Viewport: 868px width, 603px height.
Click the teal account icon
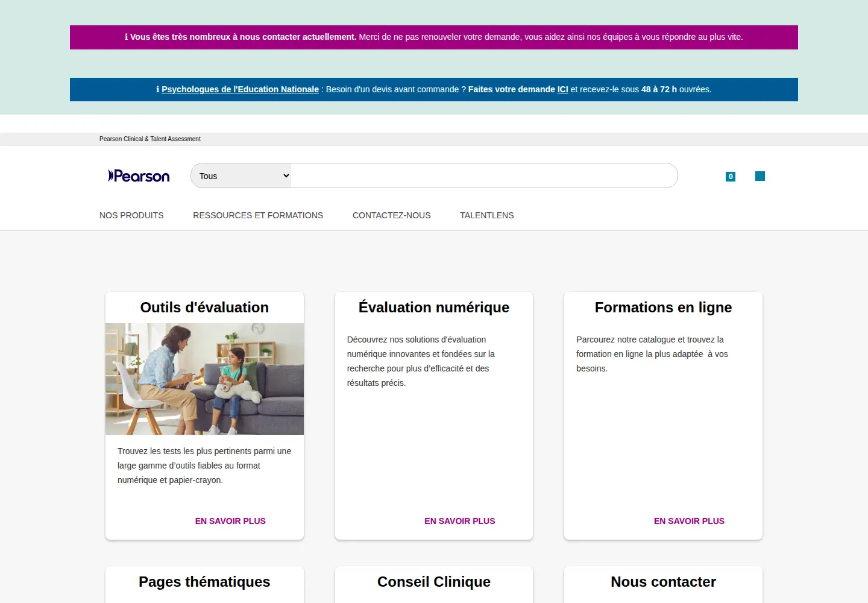760,176
